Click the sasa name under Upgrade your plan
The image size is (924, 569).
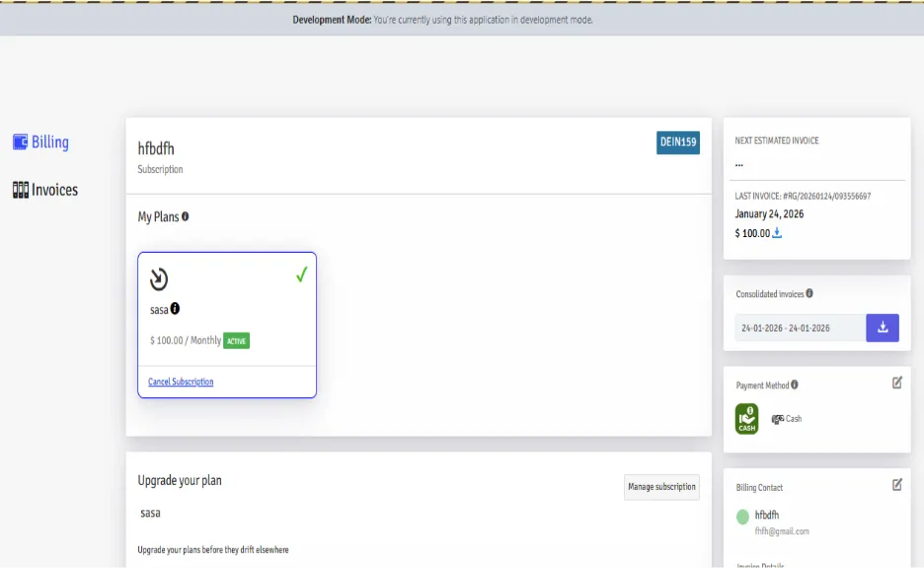150,513
